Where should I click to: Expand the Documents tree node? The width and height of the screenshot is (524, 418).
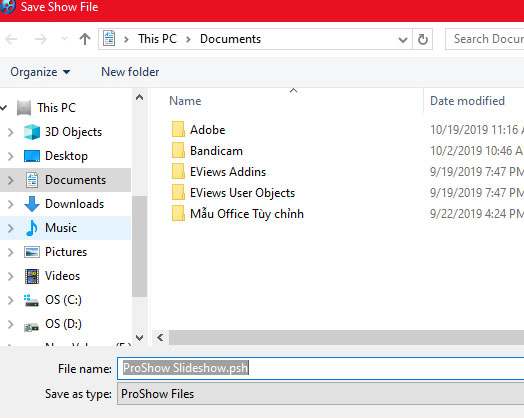[x=11, y=180]
